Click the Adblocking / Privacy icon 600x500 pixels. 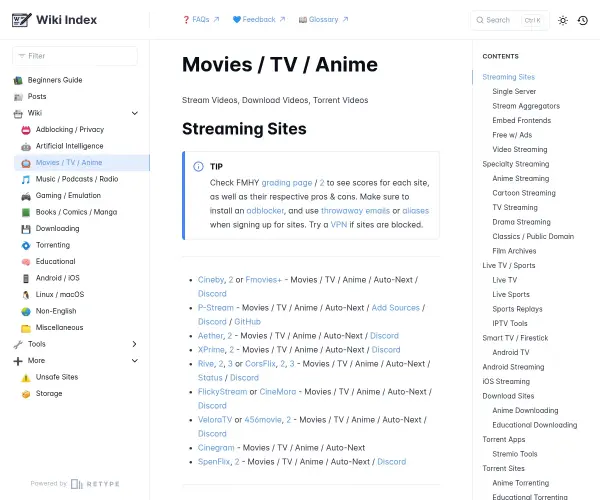click(x=26, y=130)
